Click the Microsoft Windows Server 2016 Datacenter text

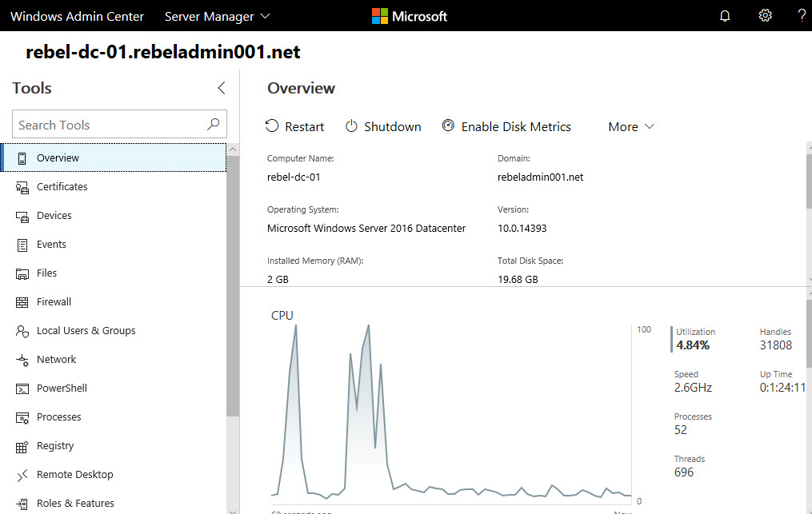[366, 229]
